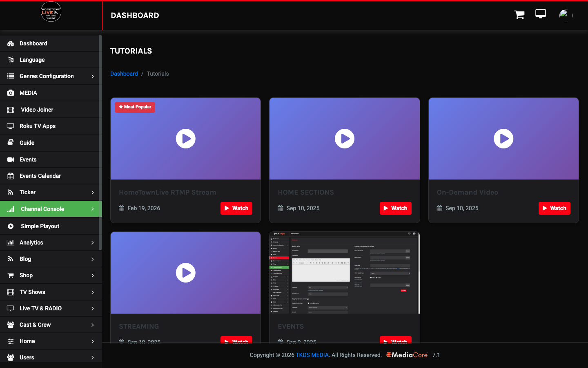The height and width of the screenshot is (368, 588).
Task: Click the Home sliders icon in sidebar
Action: pyautogui.click(x=11, y=341)
